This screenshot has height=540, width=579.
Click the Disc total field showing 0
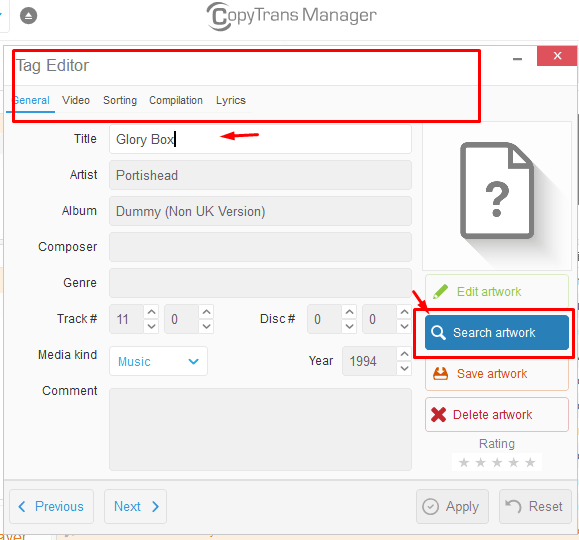(x=380, y=319)
